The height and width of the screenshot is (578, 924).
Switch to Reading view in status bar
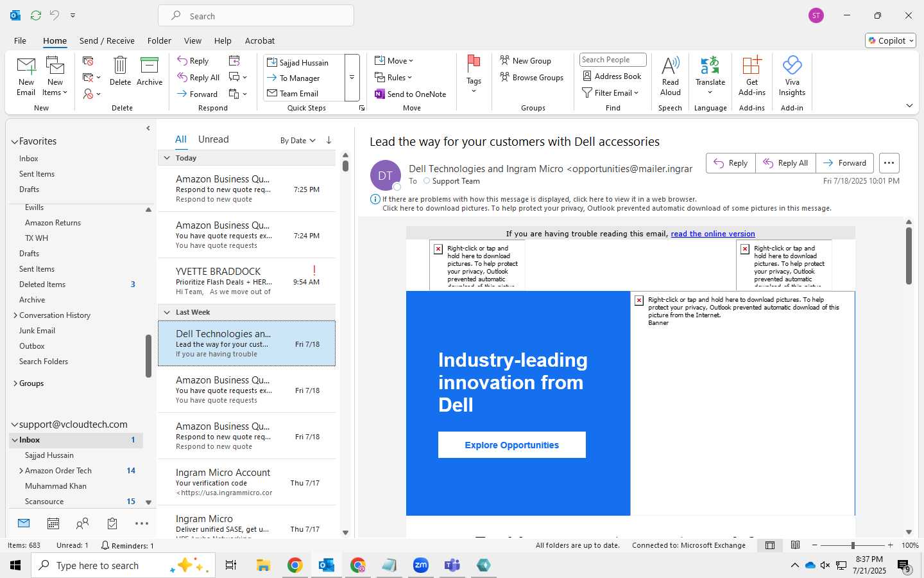[x=796, y=545]
